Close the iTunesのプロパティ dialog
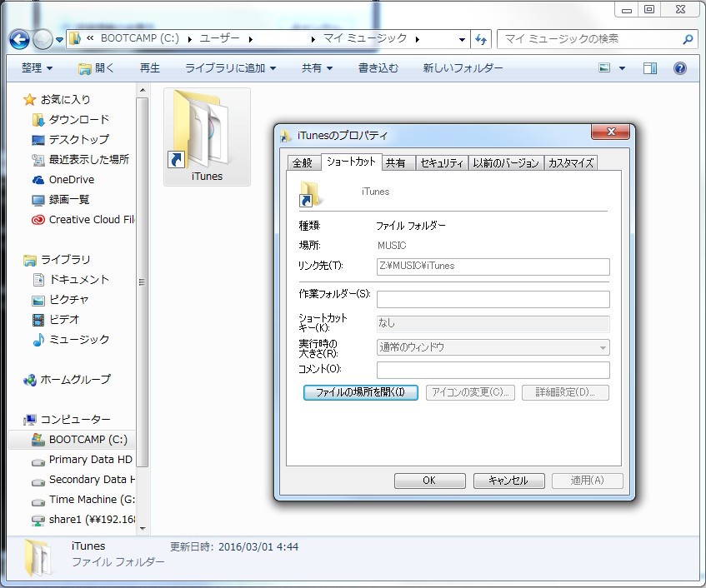This screenshot has height=588, width=706. [x=610, y=132]
